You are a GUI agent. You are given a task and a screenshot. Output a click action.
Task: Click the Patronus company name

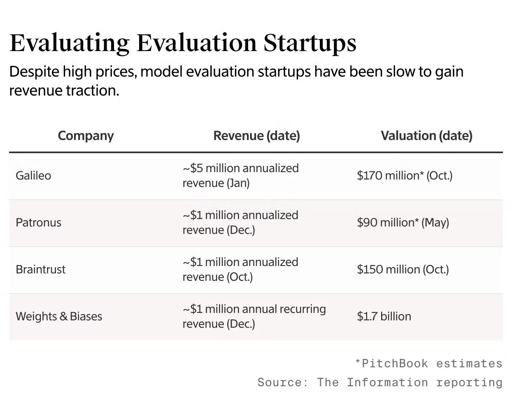point(38,222)
